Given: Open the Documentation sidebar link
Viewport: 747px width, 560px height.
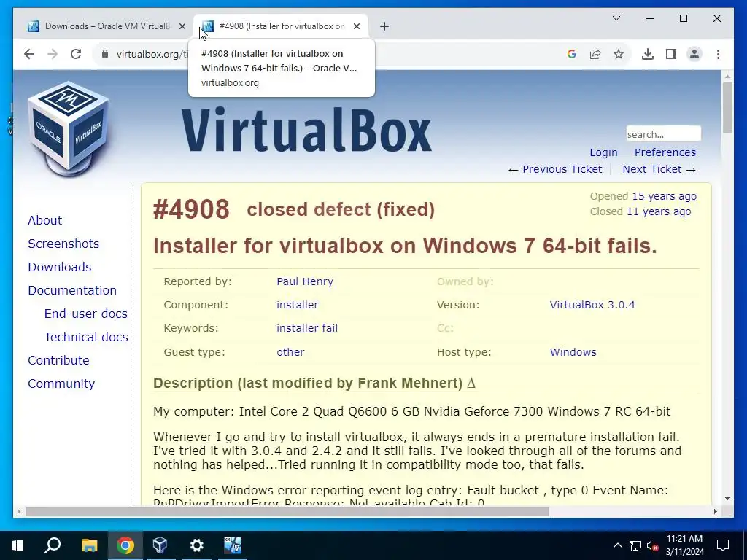Looking at the screenshot, I should [x=72, y=290].
